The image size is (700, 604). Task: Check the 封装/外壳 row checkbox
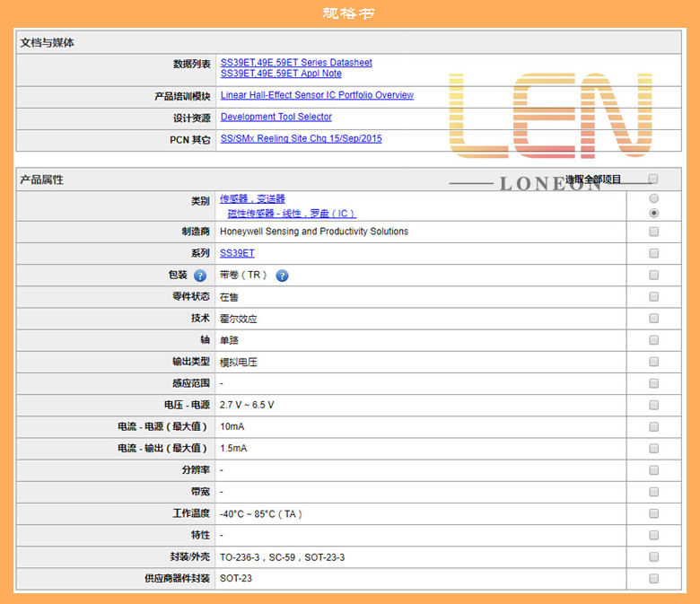pyautogui.click(x=653, y=556)
